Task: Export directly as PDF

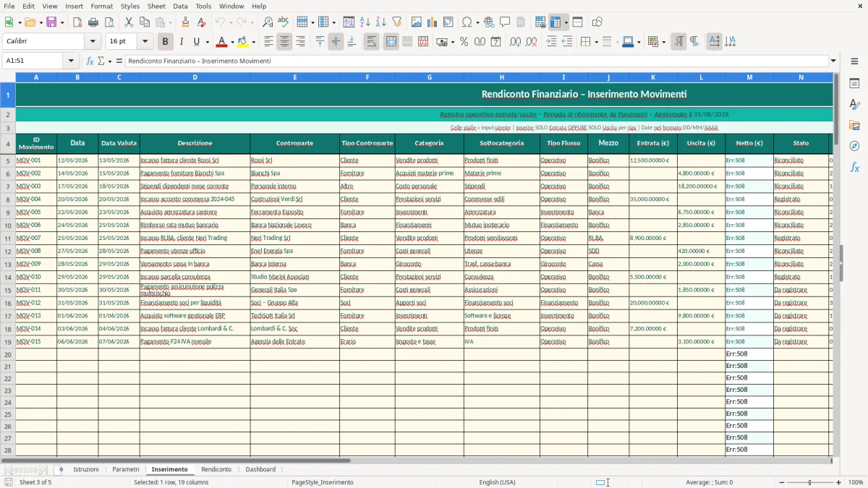Action: tap(77, 22)
